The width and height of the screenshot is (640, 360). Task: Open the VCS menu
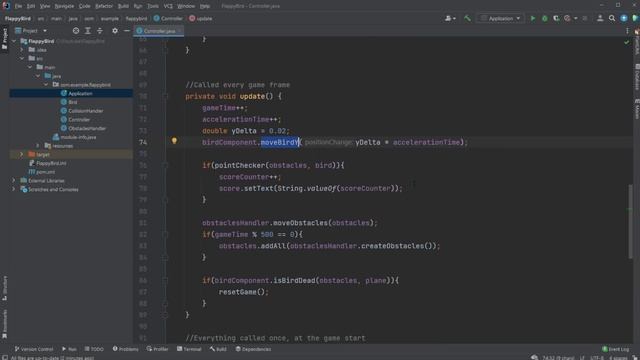[168, 6]
